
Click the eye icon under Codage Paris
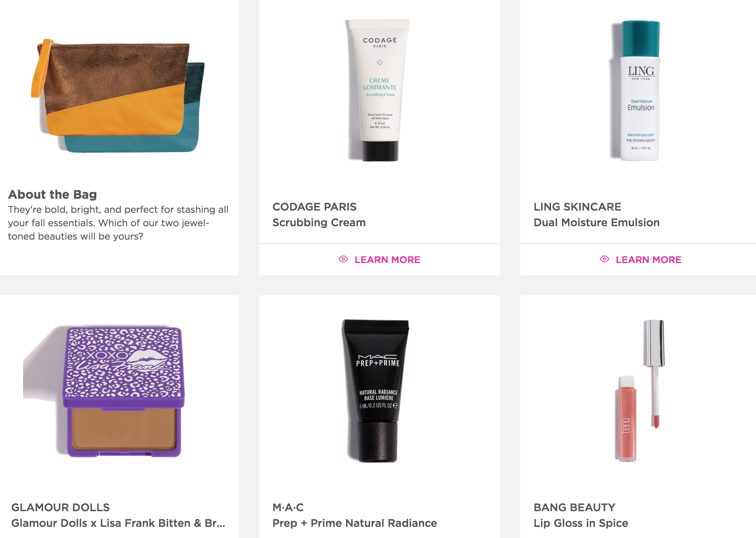[343, 259]
